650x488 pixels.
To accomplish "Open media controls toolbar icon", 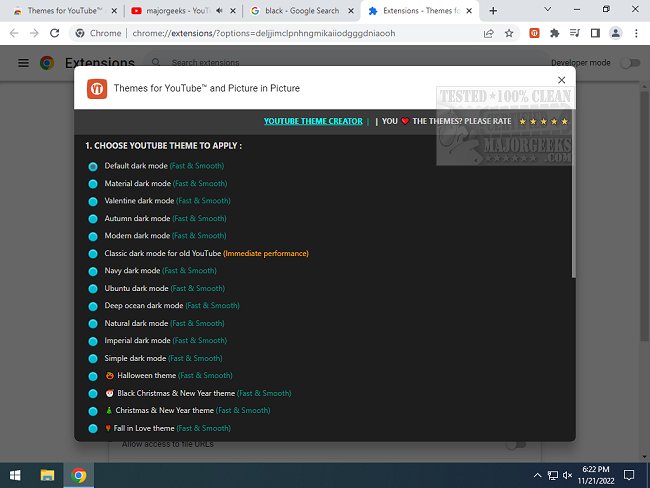I will [575, 33].
